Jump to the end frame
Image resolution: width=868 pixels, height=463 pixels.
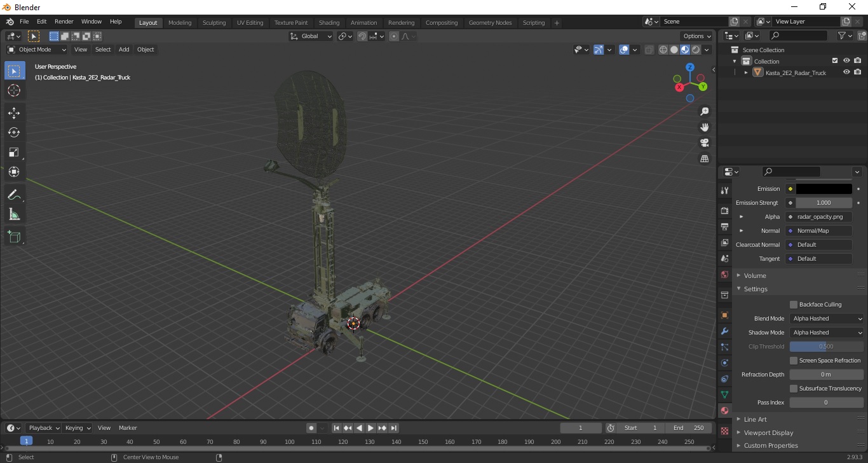[394, 428]
